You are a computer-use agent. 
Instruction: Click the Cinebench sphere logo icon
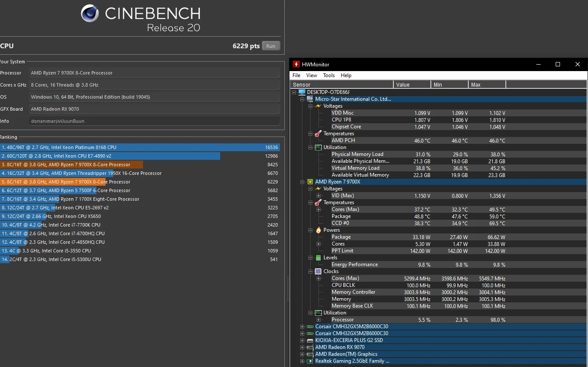click(x=90, y=14)
